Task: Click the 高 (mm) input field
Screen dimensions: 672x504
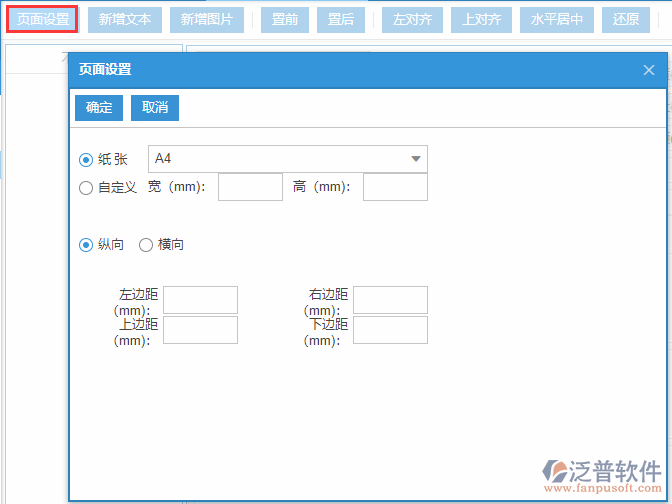Action: [x=395, y=187]
